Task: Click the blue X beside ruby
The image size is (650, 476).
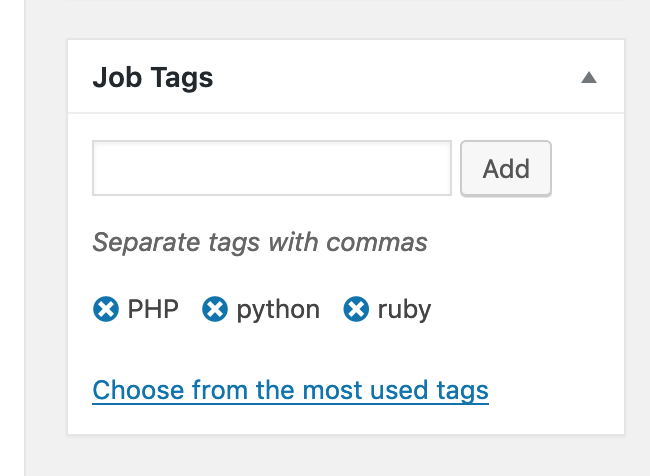Action: pos(356,309)
